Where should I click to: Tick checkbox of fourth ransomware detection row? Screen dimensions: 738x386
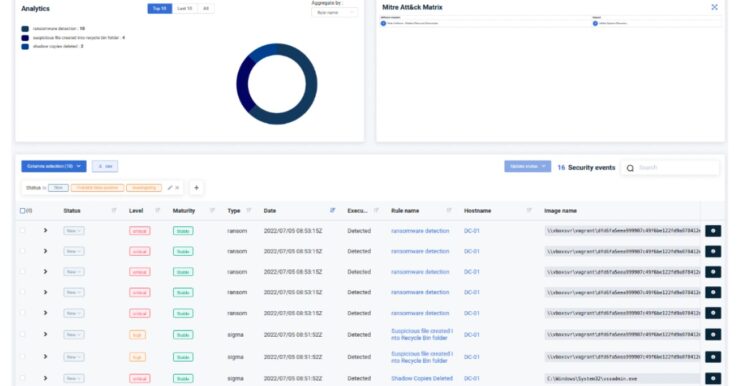tap(22, 292)
